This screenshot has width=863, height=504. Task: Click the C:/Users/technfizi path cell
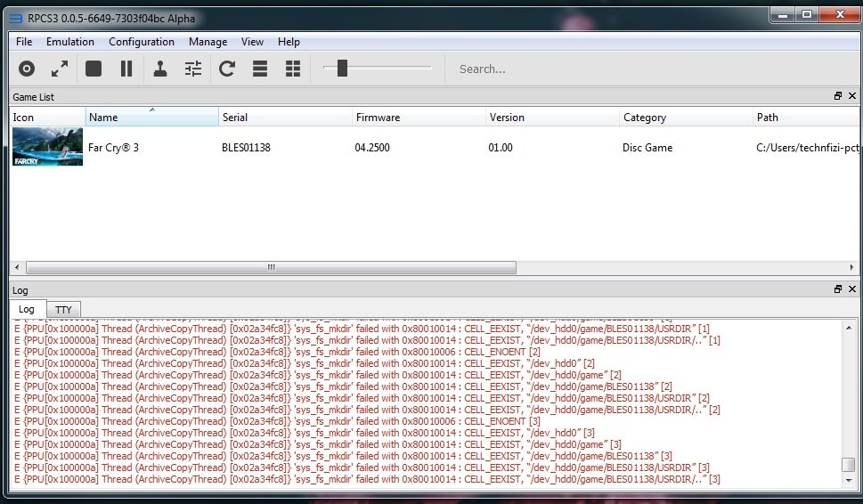point(807,148)
